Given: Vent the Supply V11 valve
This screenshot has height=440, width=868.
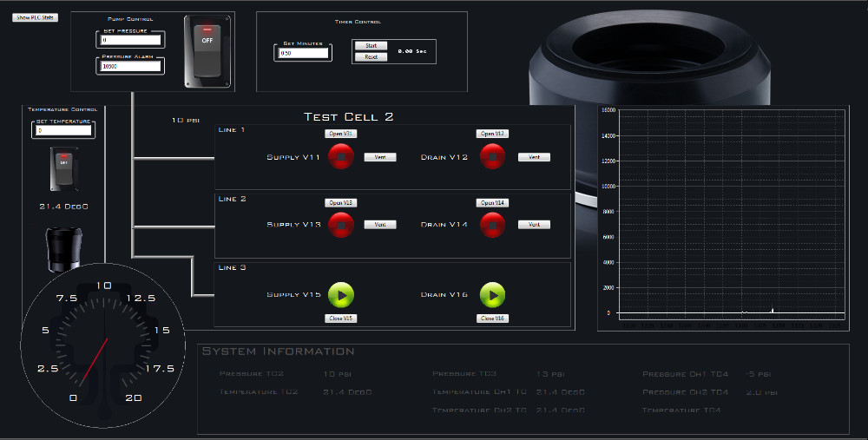Looking at the screenshot, I should pyautogui.click(x=380, y=157).
